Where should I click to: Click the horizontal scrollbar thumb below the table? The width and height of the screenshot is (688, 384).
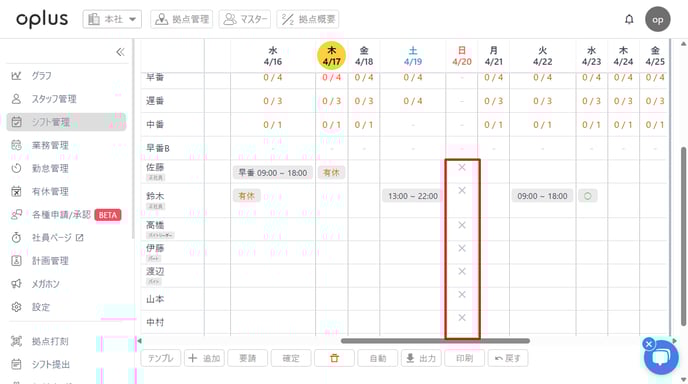(x=435, y=341)
